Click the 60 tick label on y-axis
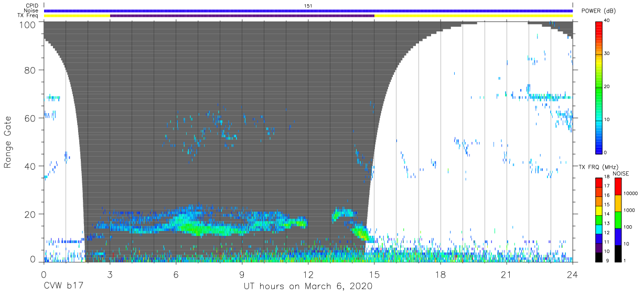This screenshot has width=644, height=297. click(31, 118)
